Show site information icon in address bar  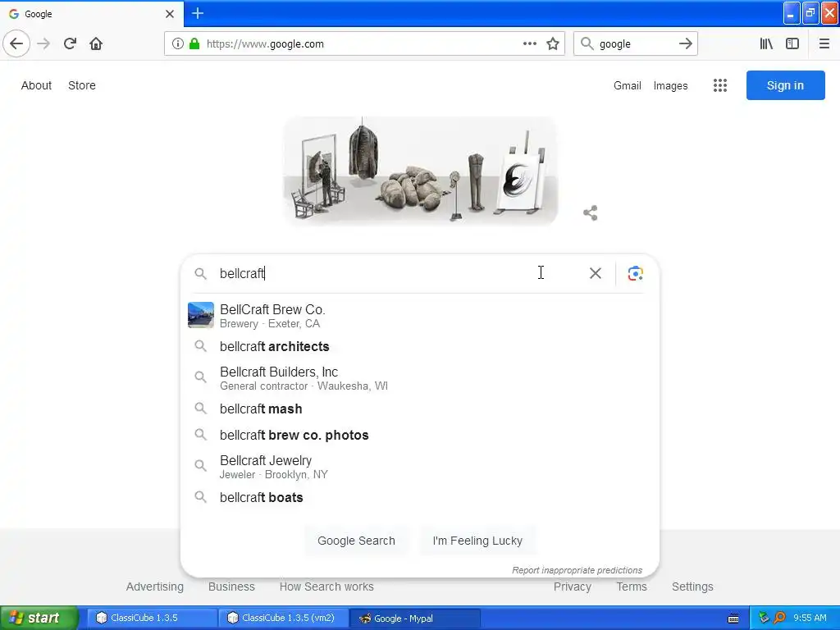coord(177,44)
